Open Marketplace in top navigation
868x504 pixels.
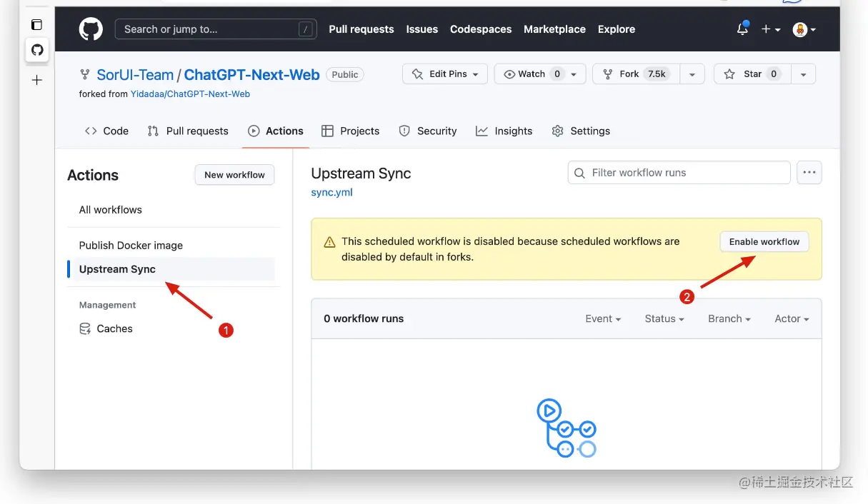tap(554, 29)
